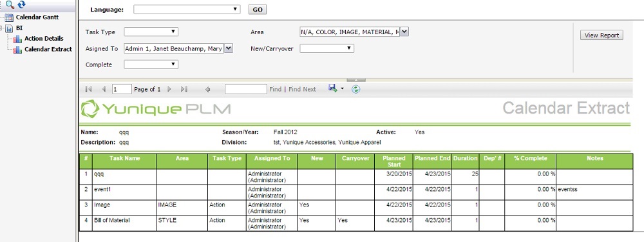Click the Find text input field
Screen dimensions: 644x242
click(245, 89)
